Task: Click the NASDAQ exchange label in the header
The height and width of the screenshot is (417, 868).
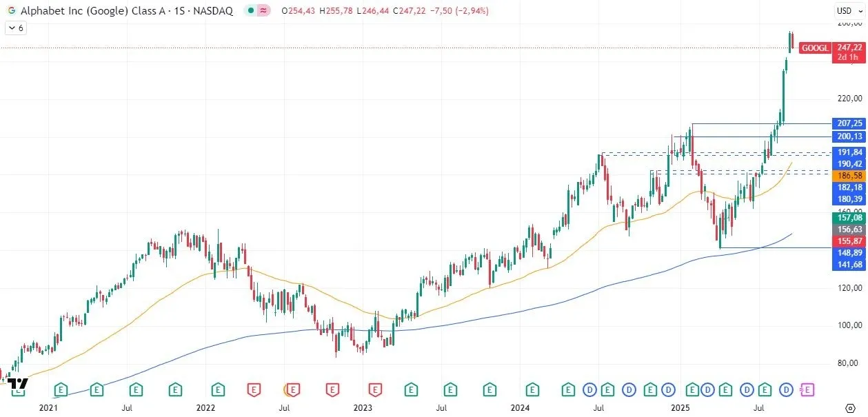Action: click(x=214, y=11)
